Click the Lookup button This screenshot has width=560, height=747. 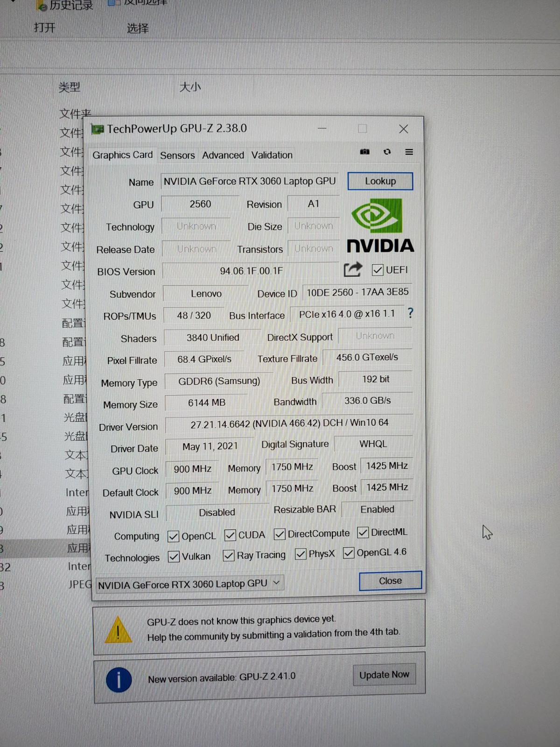380,181
